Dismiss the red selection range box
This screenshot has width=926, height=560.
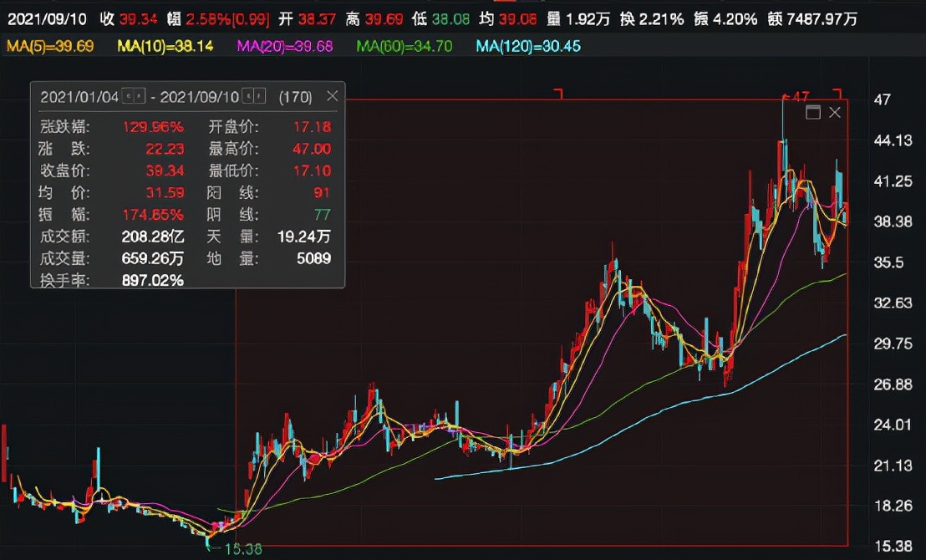(834, 112)
